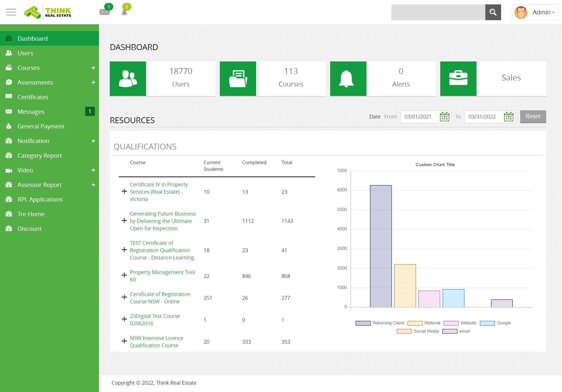Open RPL Applications in the sidebar

pos(49,199)
